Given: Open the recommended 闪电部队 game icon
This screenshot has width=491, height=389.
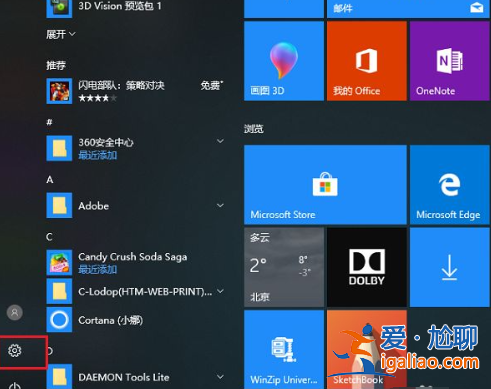Looking at the screenshot, I should tap(59, 91).
